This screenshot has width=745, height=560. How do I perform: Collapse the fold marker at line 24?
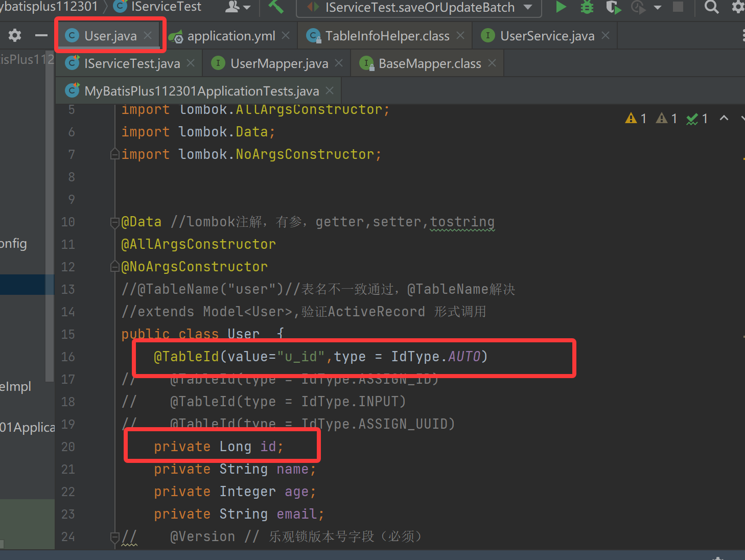click(x=114, y=536)
